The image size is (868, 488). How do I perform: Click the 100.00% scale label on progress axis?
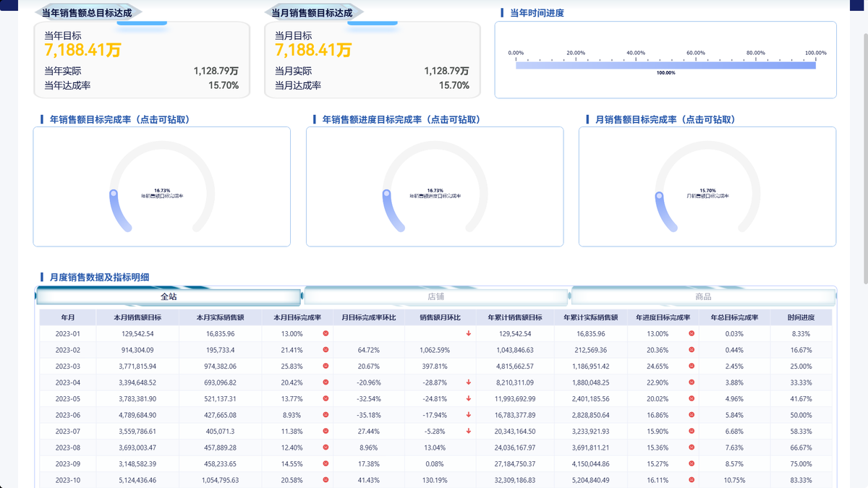(815, 53)
